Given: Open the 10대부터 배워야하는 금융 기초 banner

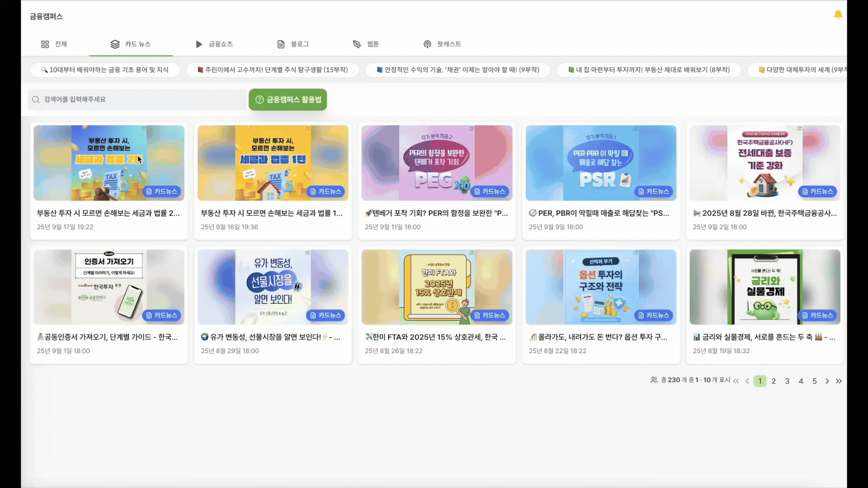Looking at the screenshot, I should 106,70.
